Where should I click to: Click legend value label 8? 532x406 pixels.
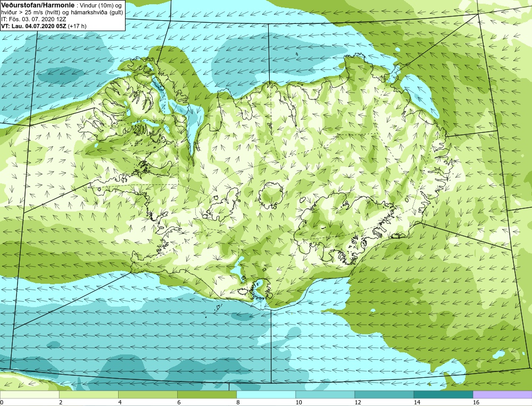(x=238, y=402)
